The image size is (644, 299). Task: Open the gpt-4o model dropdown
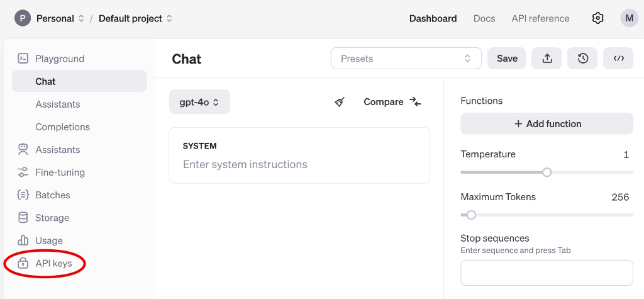pos(199,102)
